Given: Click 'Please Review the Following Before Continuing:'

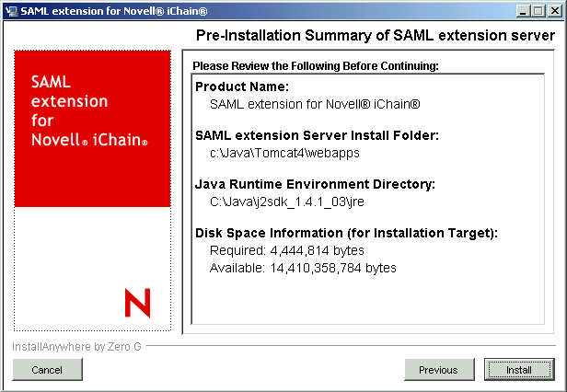Looking at the screenshot, I should point(316,66).
